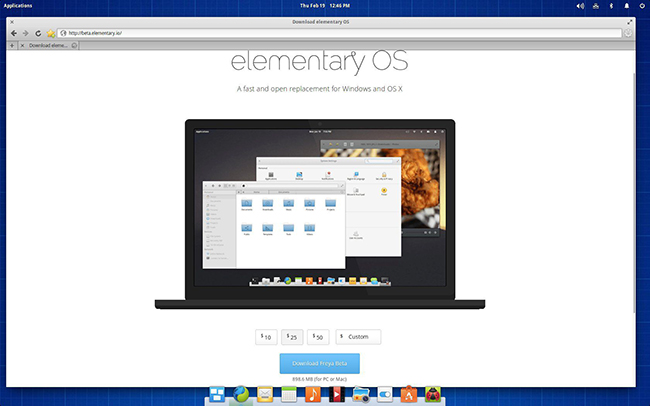Reload the page with the refresh icon
The image size is (650, 406).
[38, 33]
